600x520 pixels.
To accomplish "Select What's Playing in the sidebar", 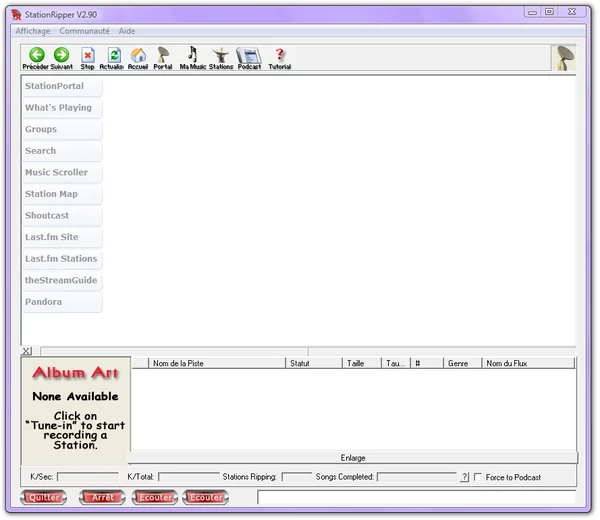I will (x=62, y=108).
